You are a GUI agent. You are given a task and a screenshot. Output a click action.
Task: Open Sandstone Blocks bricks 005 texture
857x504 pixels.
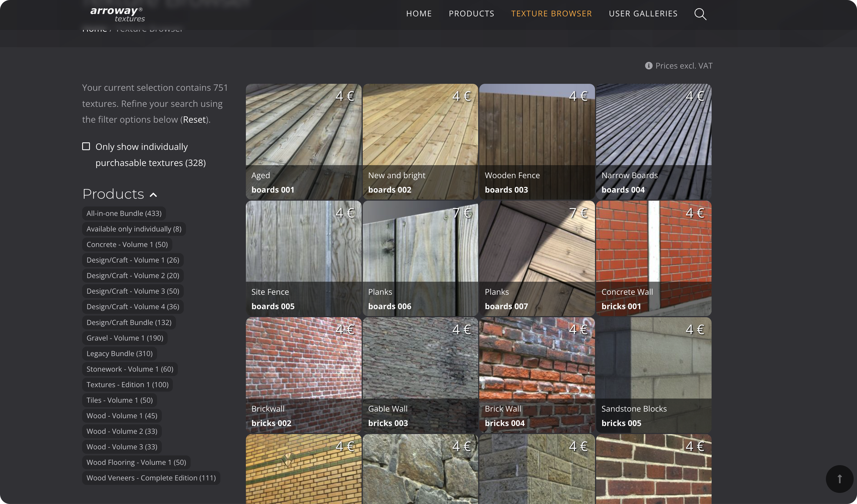click(654, 375)
